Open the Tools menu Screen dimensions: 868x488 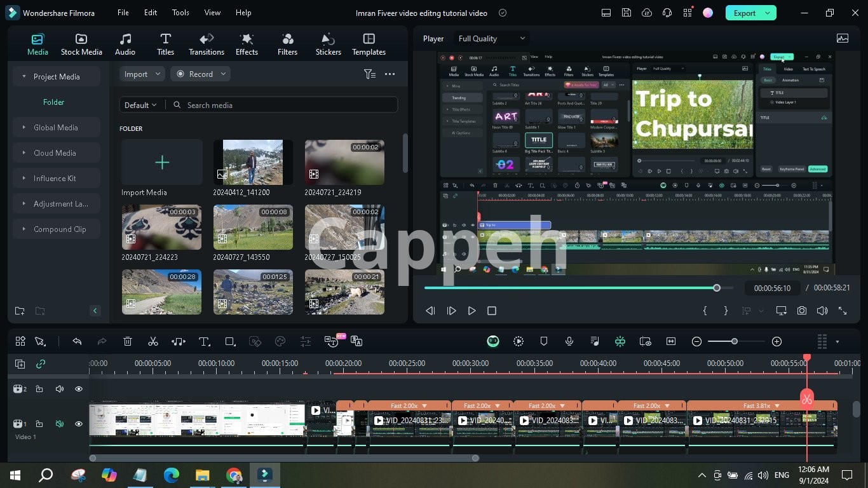click(180, 13)
